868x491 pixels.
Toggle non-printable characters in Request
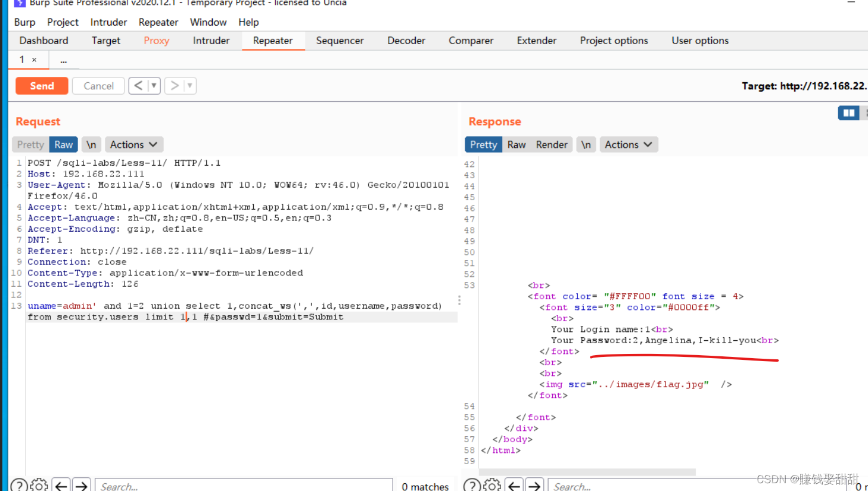[91, 145]
